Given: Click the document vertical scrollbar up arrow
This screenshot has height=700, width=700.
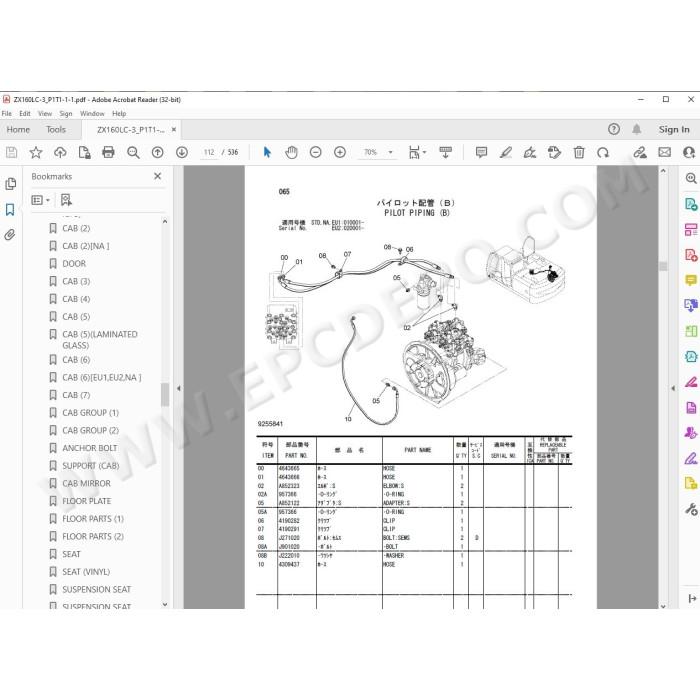Looking at the screenshot, I should [x=663, y=171].
